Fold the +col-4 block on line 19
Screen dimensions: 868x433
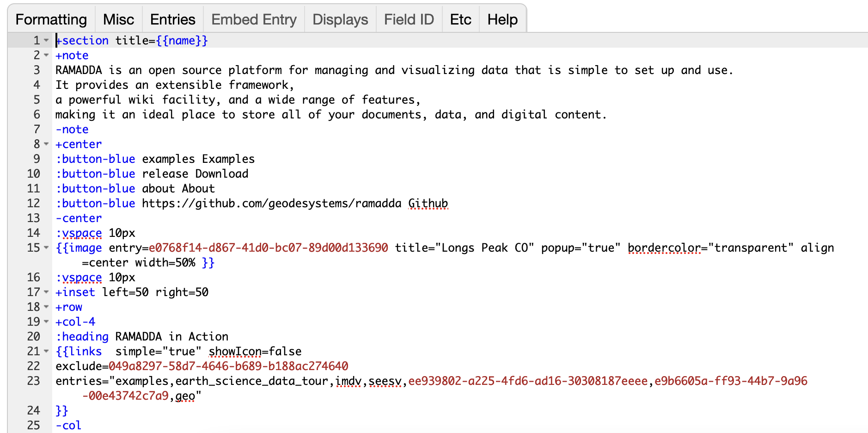[x=46, y=322]
